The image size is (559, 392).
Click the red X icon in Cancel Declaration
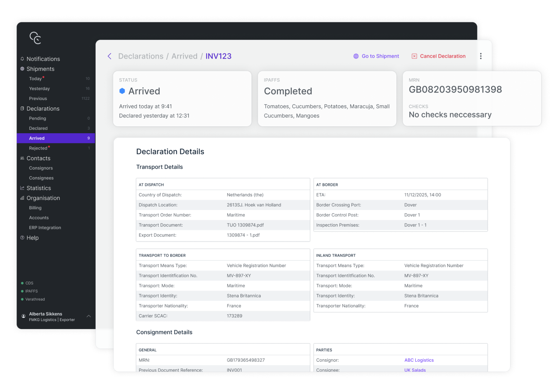pos(414,56)
